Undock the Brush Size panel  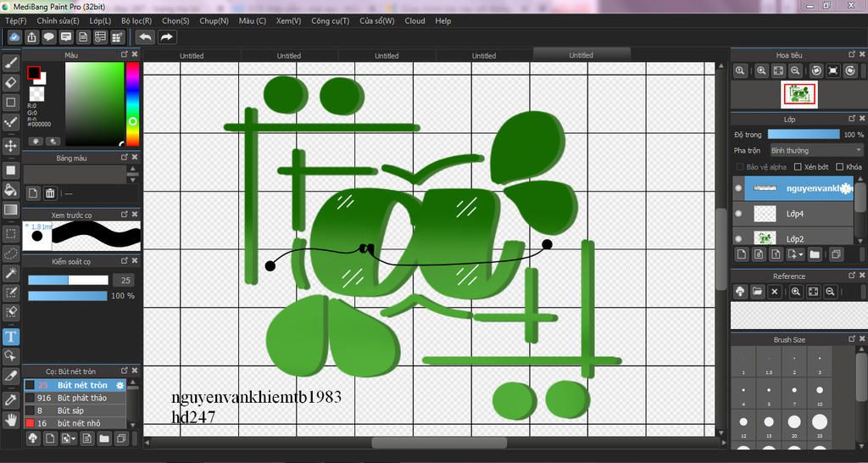tap(852, 339)
